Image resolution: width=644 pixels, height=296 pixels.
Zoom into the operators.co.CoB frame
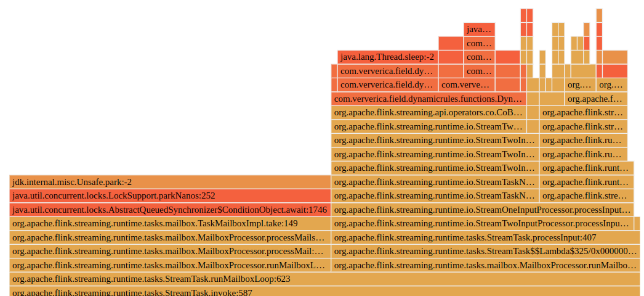pos(428,112)
